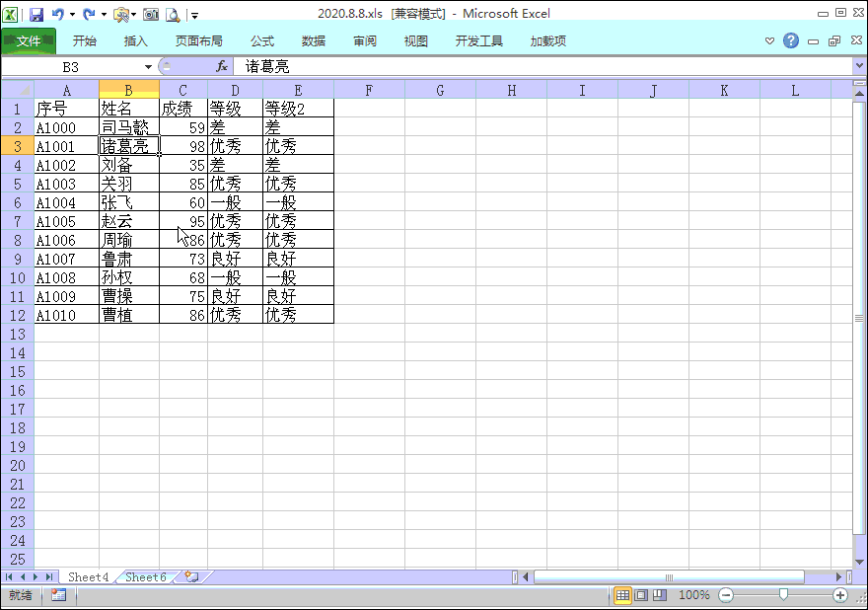Minimize the ribbon chevron icon

tap(769, 40)
